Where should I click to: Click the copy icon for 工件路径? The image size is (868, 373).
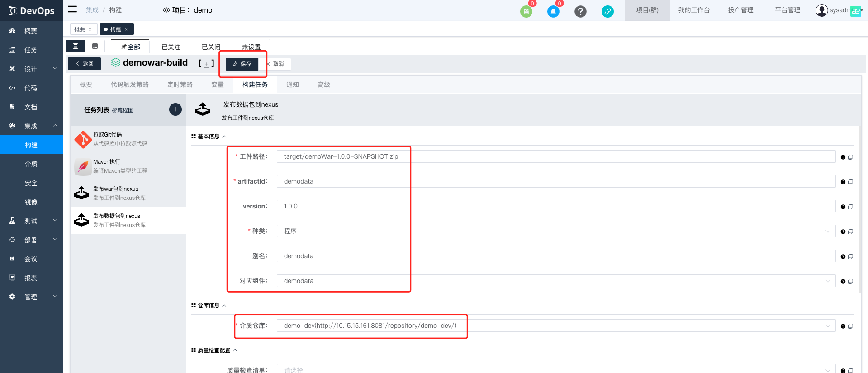click(850, 157)
